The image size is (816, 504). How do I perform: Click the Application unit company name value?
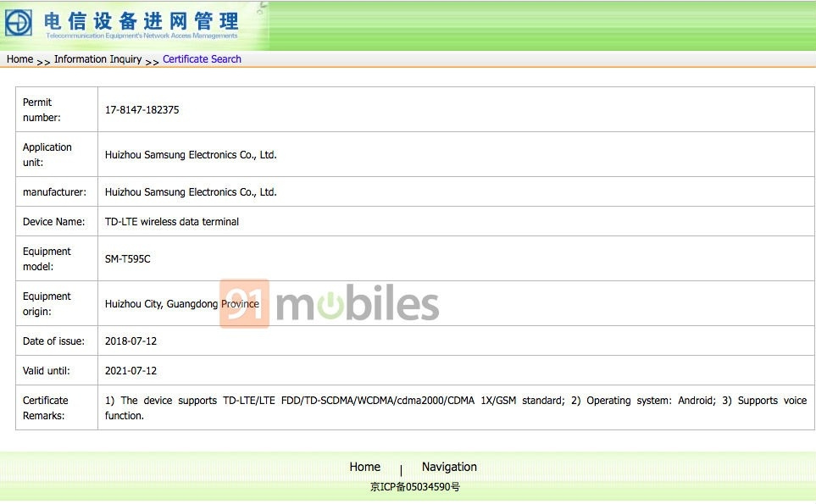pos(191,155)
